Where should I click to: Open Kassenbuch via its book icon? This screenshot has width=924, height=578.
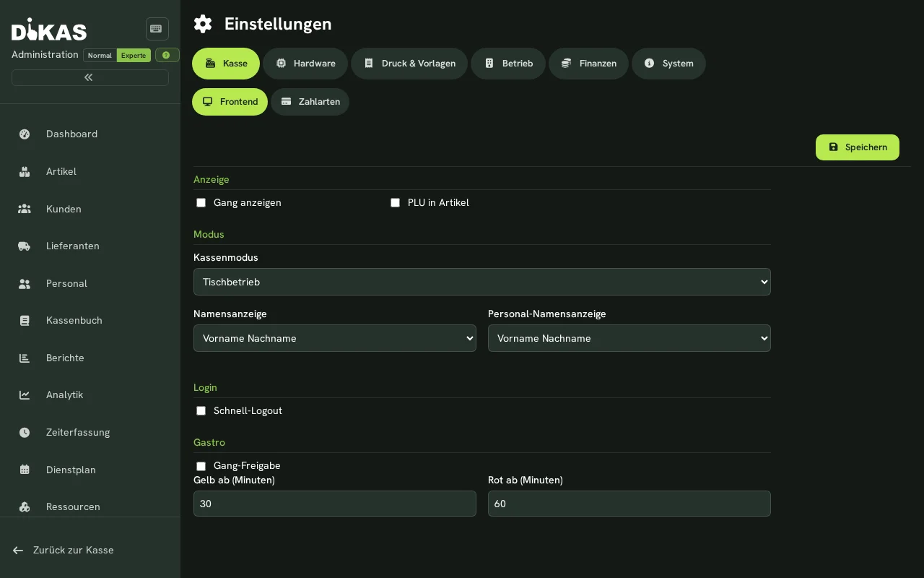click(x=25, y=320)
